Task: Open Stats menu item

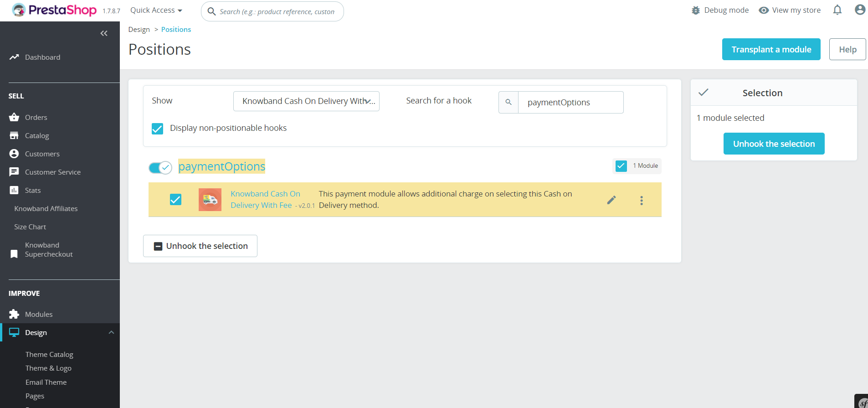Action: [x=33, y=190]
